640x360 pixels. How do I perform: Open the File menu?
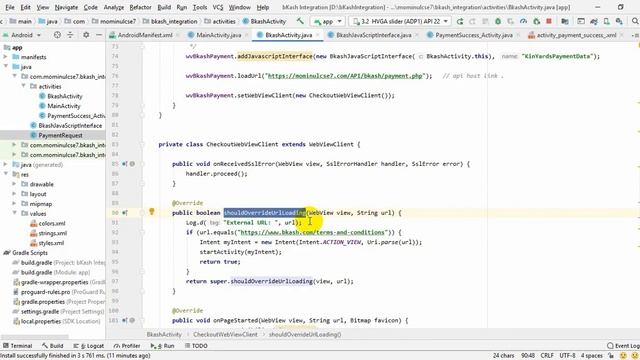tap(10, 7)
